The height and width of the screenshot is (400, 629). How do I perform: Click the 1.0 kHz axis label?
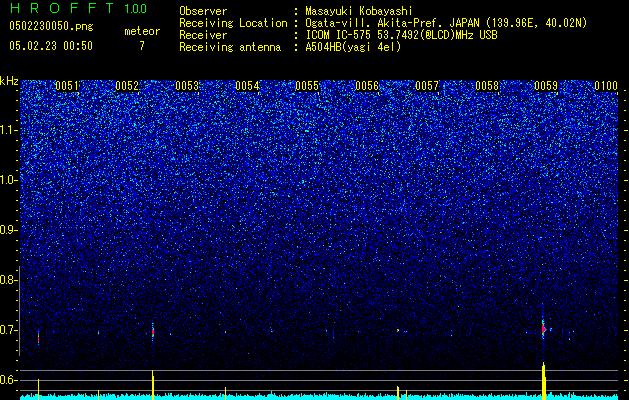point(9,180)
